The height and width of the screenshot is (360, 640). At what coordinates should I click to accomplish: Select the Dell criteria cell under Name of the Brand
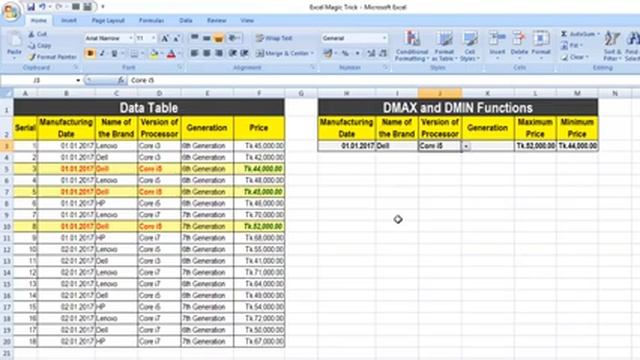(x=397, y=146)
